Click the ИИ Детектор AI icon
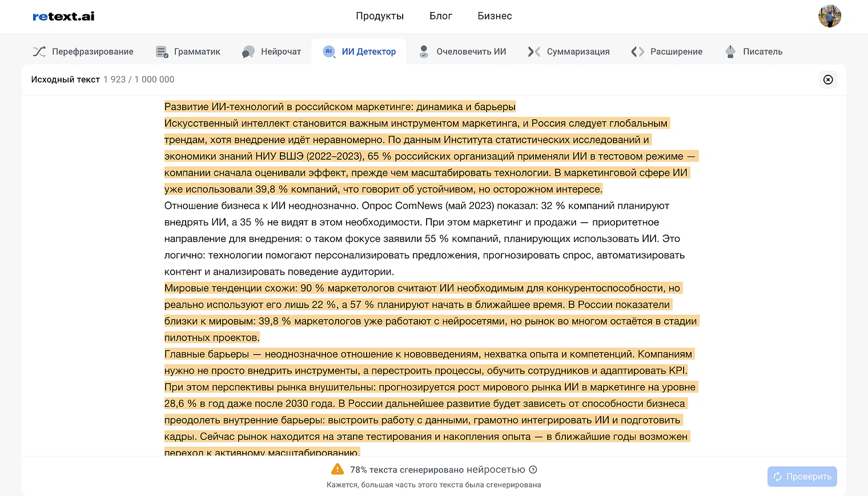The width and height of the screenshot is (868, 496). [x=329, y=51]
